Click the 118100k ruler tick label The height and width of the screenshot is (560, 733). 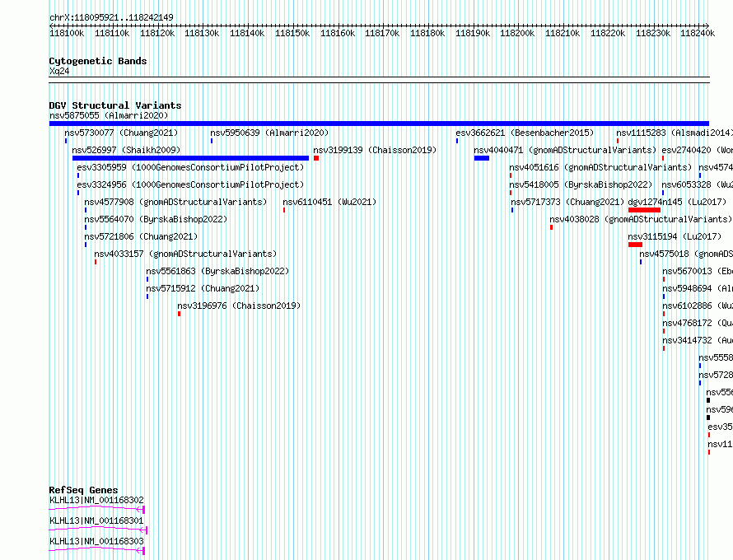point(67,33)
